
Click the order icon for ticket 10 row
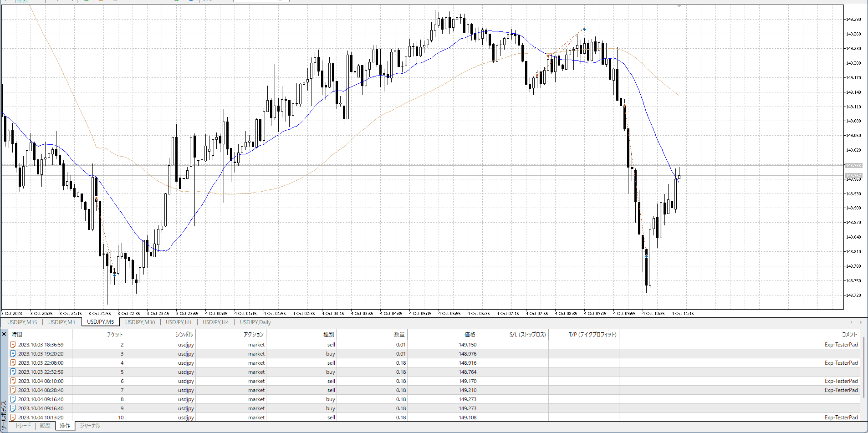[x=13, y=418]
